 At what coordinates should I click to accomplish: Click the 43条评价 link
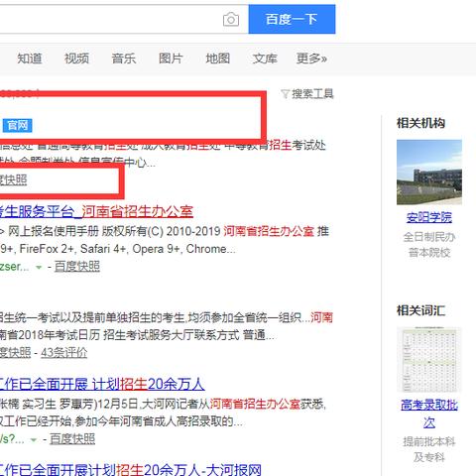click(63, 353)
